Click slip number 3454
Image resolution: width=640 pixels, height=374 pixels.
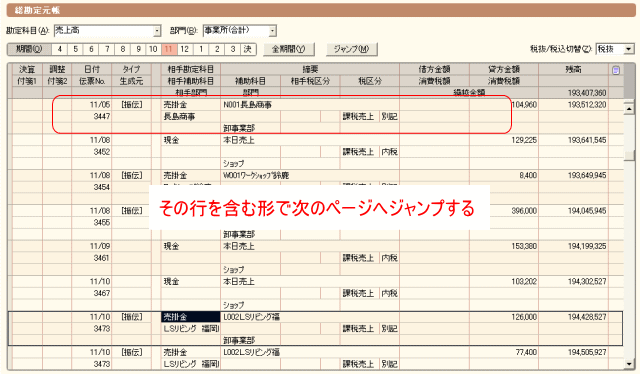click(x=102, y=187)
